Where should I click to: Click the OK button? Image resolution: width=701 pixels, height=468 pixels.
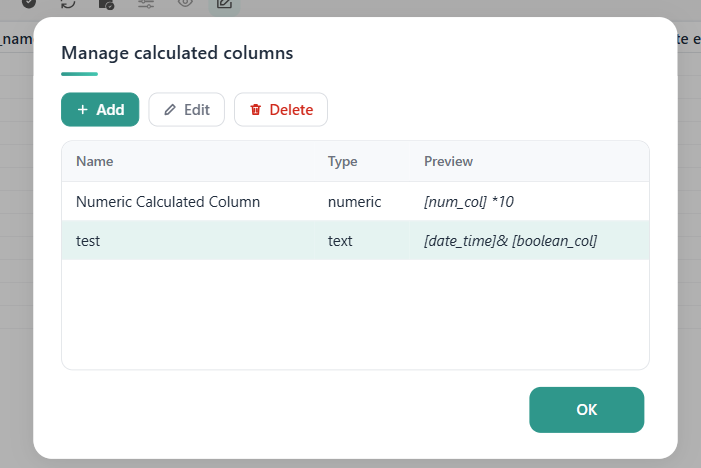tap(587, 409)
